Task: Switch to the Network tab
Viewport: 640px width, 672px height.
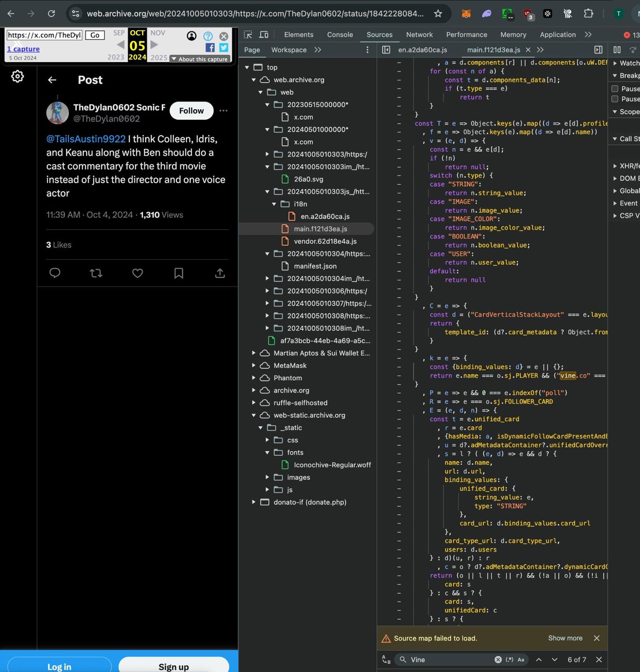Action: [x=419, y=35]
